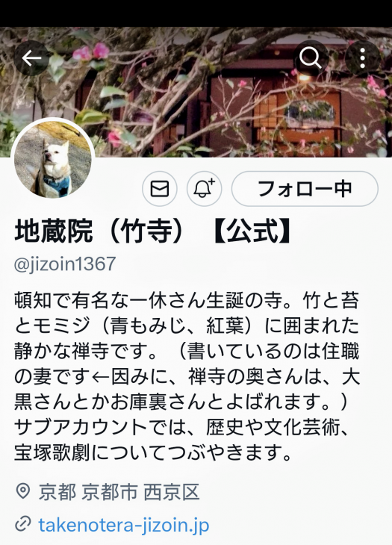Tap the display name 地蔵院（竹寺）【公式】
This screenshot has height=545, width=392.
(x=153, y=231)
